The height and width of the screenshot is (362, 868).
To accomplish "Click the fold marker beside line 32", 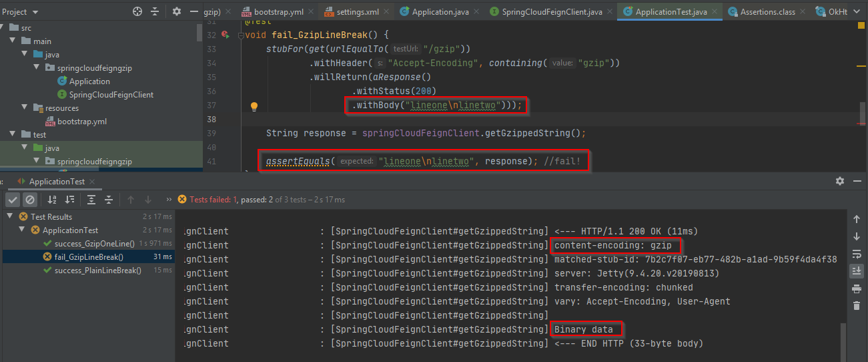I will (242, 35).
